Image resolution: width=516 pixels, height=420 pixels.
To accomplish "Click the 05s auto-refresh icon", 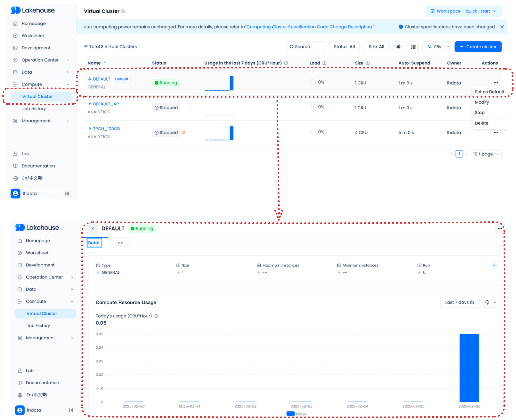I will point(429,47).
